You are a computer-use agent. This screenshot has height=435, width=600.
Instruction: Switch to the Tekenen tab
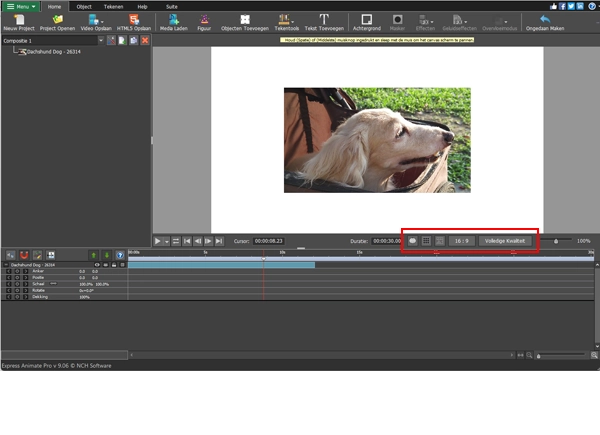pos(114,7)
